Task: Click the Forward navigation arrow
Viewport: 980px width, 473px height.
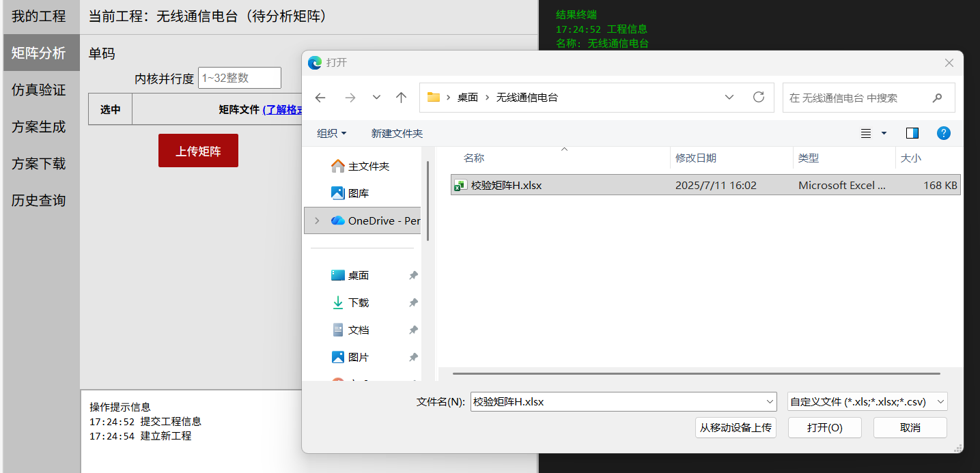Action: (x=348, y=98)
